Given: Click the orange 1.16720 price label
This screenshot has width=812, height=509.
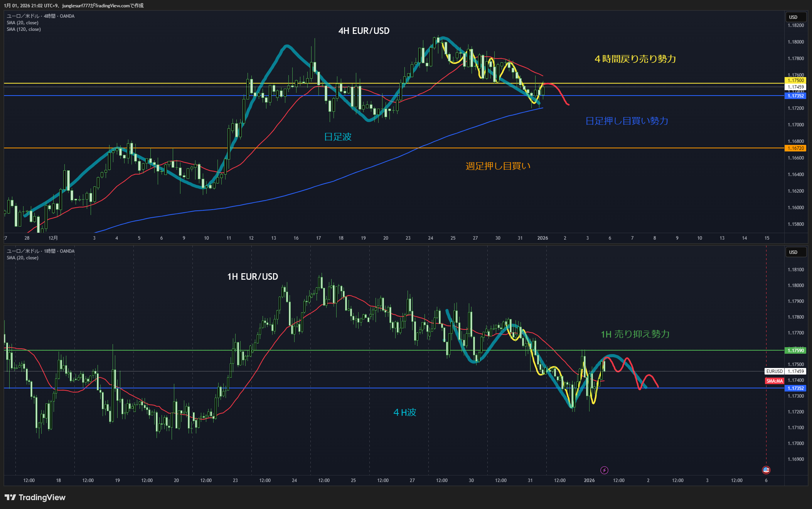Looking at the screenshot, I should 795,148.
